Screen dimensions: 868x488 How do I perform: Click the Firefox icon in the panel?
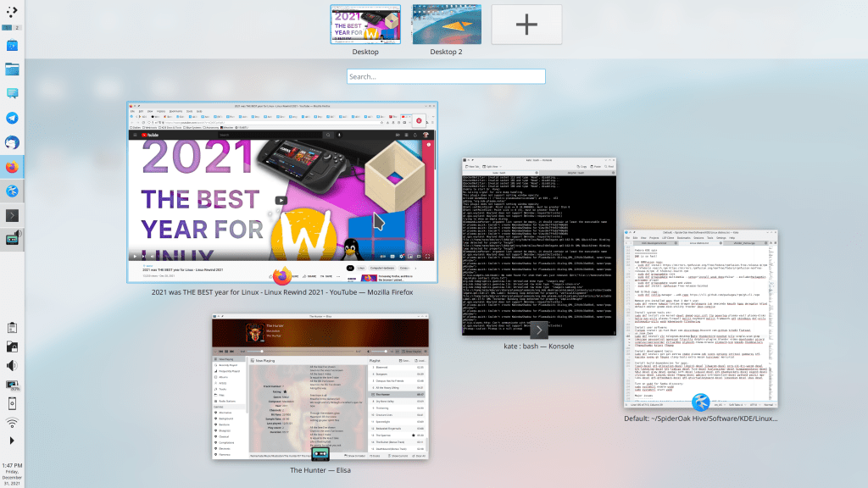(12, 167)
